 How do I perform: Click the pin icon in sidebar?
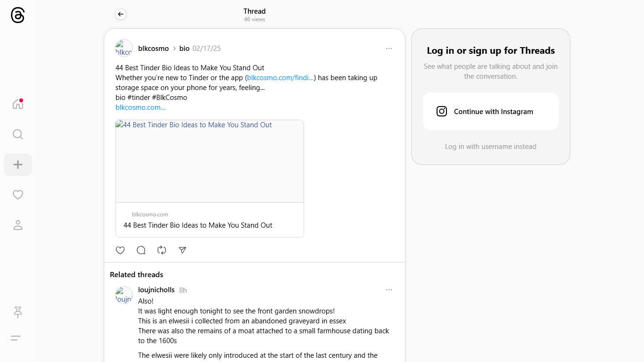(18, 312)
